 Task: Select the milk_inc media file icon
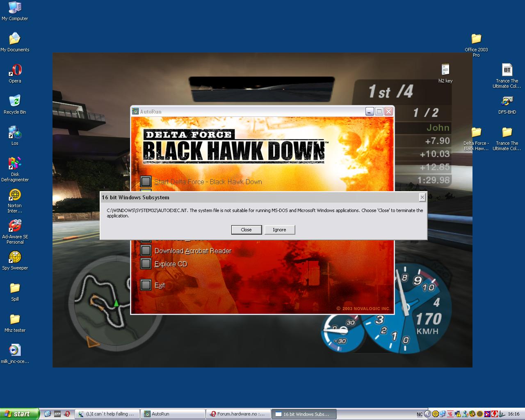pyautogui.click(x=15, y=354)
